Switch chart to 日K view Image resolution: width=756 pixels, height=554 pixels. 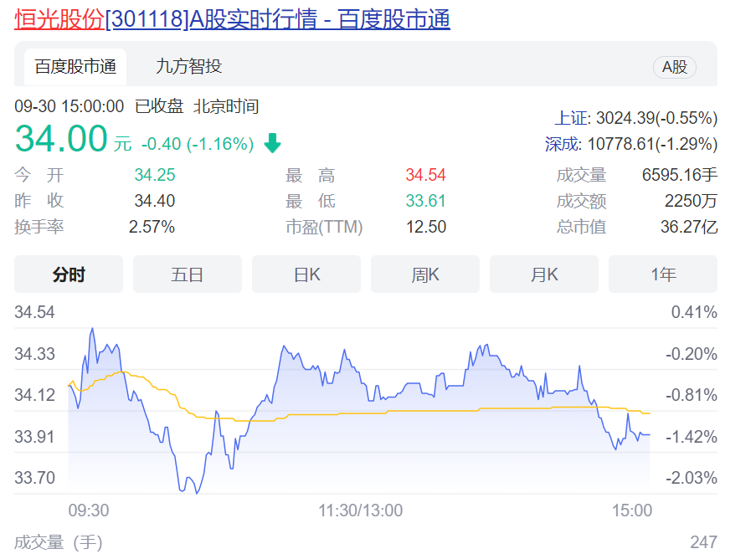pyautogui.click(x=306, y=274)
